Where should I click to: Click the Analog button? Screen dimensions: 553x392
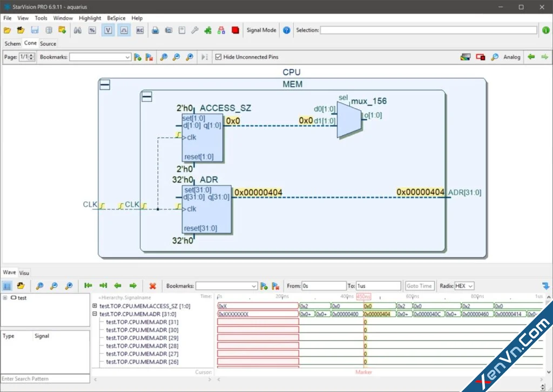tap(512, 57)
